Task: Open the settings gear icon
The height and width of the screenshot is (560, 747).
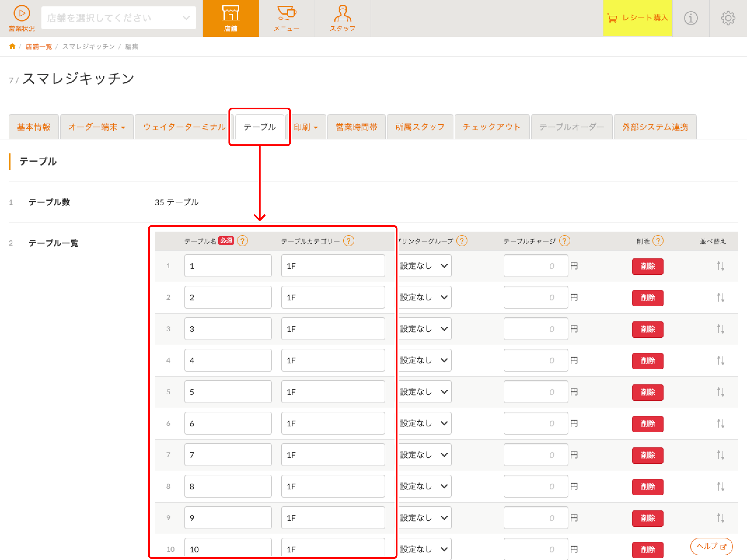Action: pyautogui.click(x=728, y=18)
